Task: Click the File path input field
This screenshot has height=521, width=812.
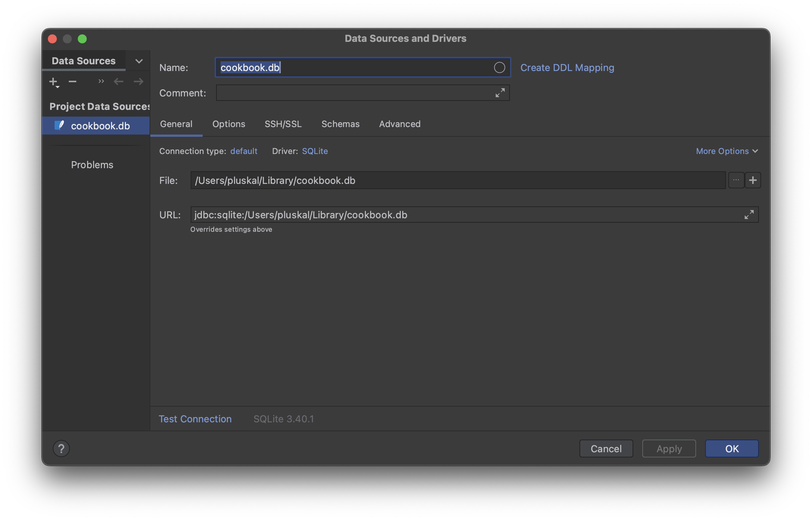Action: point(458,180)
